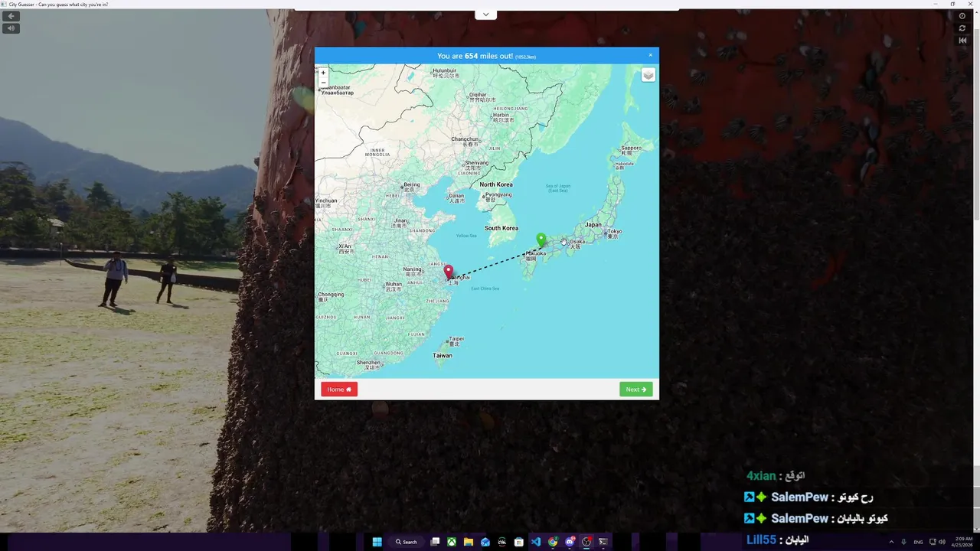Open Google Chrome from taskbar

[x=553, y=542]
